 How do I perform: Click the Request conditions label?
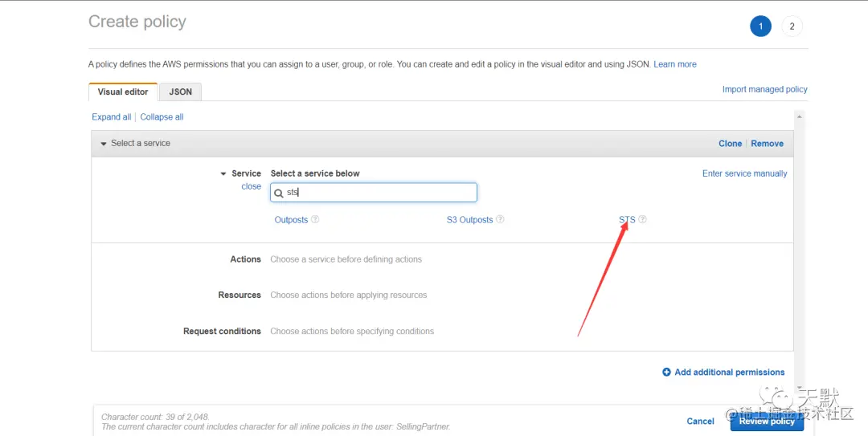click(222, 331)
